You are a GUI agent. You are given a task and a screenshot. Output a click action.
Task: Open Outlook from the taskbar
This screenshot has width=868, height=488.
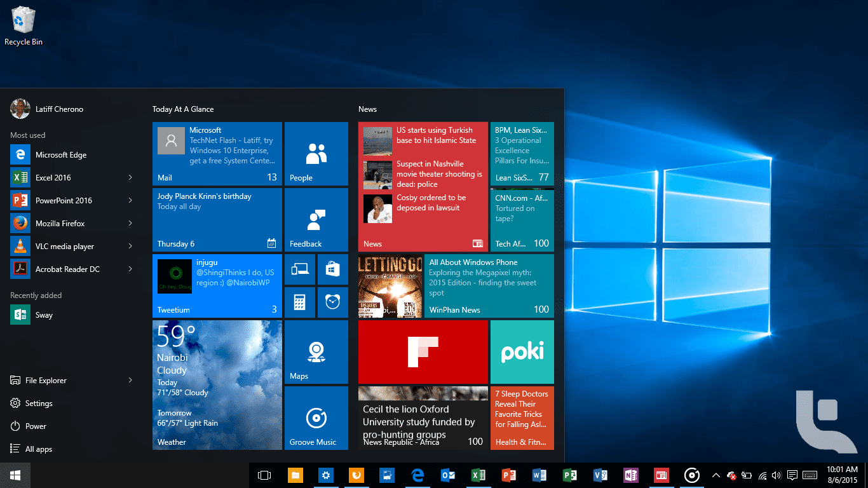448,475
